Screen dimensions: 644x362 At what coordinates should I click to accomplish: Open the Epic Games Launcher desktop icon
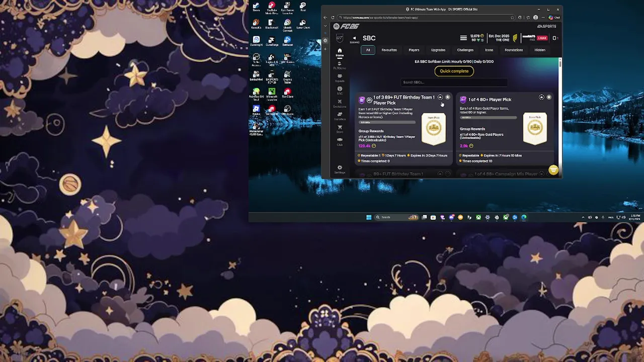click(x=287, y=7)
